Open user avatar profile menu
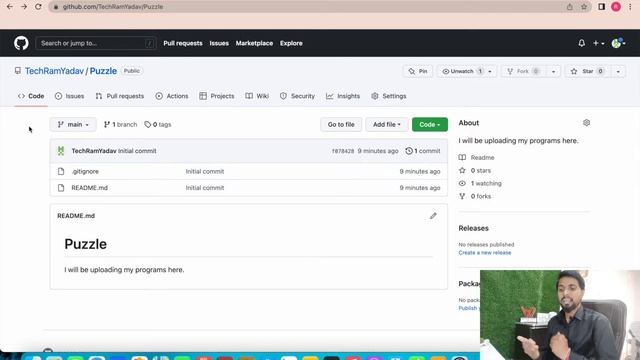 [x=618, y=43]
